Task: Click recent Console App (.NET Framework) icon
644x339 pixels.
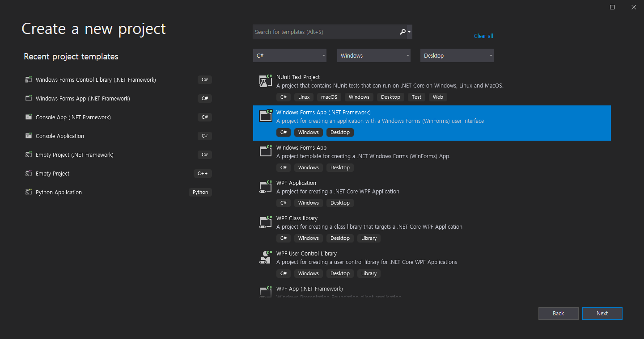Action: coord(29,117)
